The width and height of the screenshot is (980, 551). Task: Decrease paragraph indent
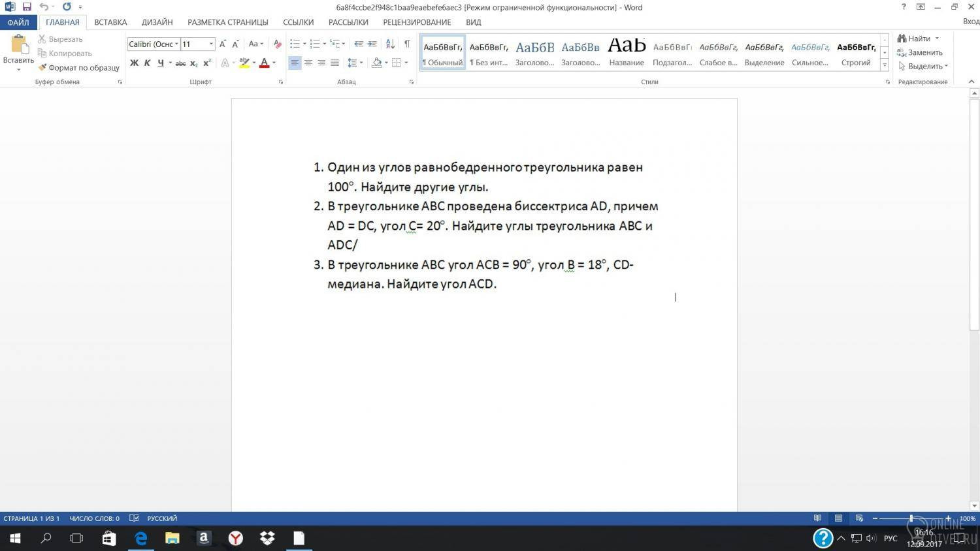(x=359, y=44)
